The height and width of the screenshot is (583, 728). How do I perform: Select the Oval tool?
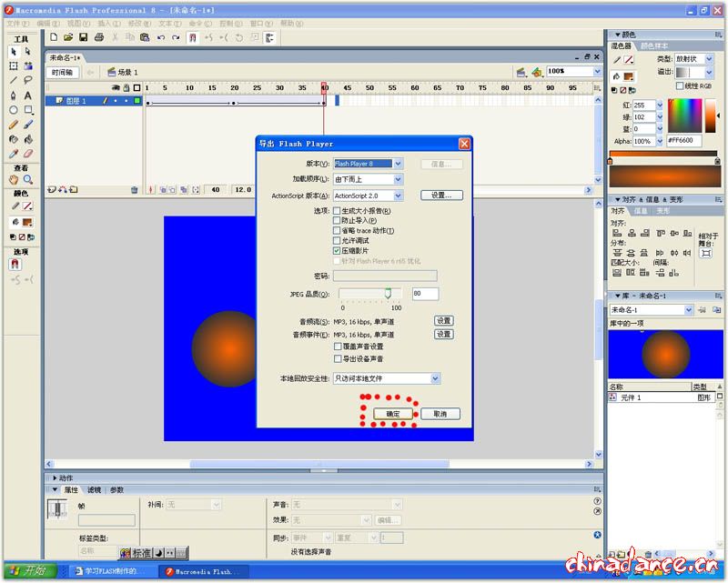(x=14, y=110)
